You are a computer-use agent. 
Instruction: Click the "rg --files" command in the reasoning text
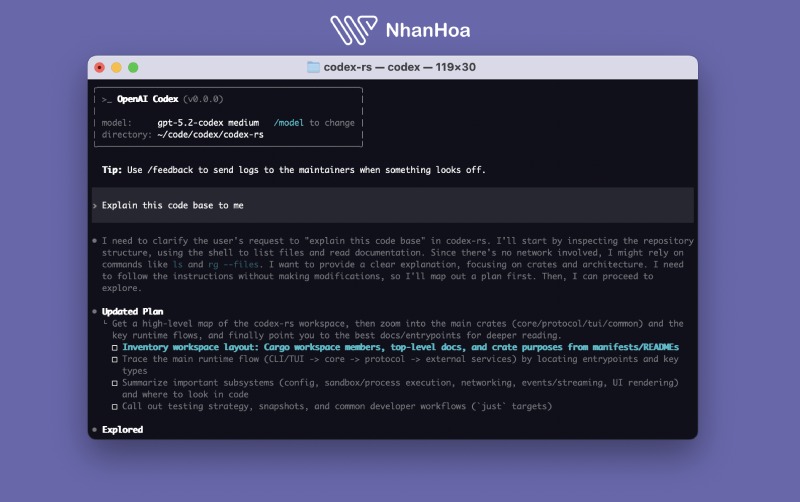pos(233,264)
